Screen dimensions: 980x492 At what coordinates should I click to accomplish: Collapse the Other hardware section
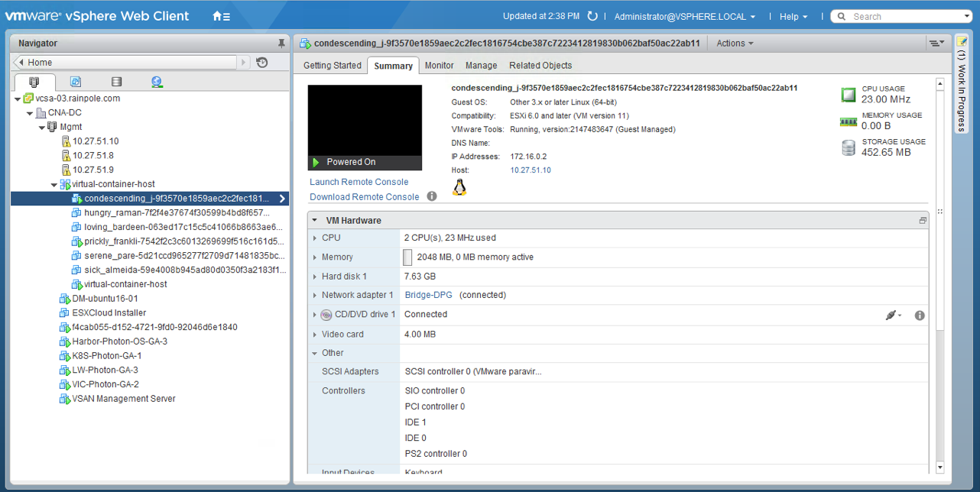click(315, 353)
